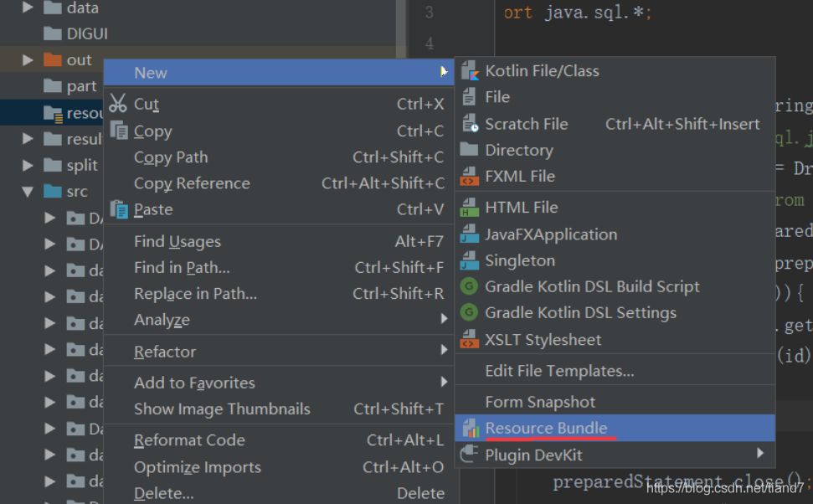The width and height of the screenshot is (813, 504).
Task: Click the part folder name
Action: point(81,86)
